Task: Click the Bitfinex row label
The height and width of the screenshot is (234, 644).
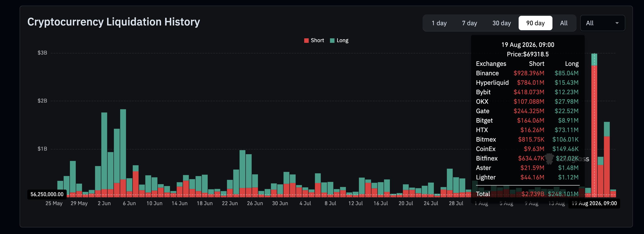Action: 487,158
